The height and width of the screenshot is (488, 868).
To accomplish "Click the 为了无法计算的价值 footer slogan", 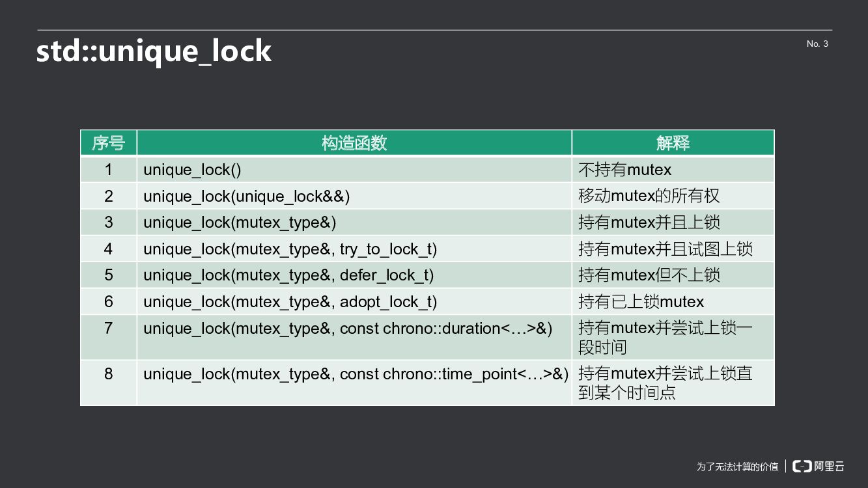I will 737,467.
